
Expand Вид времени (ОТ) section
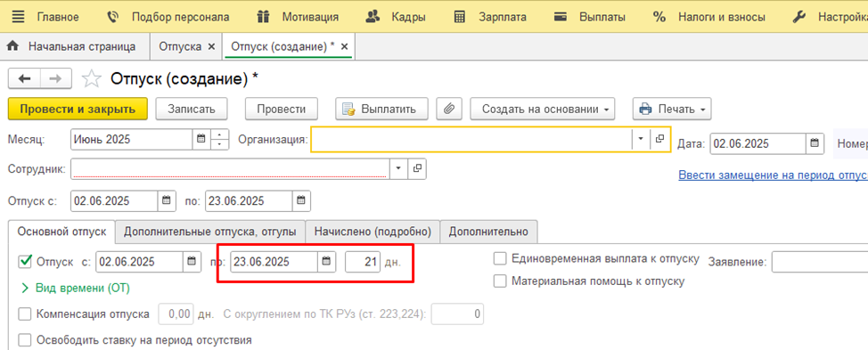click(75, 288)
